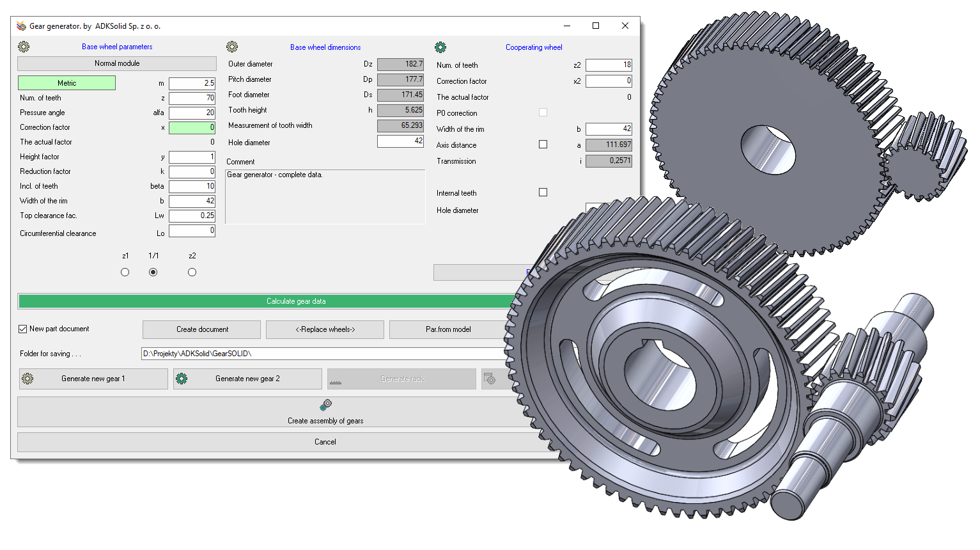Click the gear icon on Generate new gear 1

[x=27, y=379]
